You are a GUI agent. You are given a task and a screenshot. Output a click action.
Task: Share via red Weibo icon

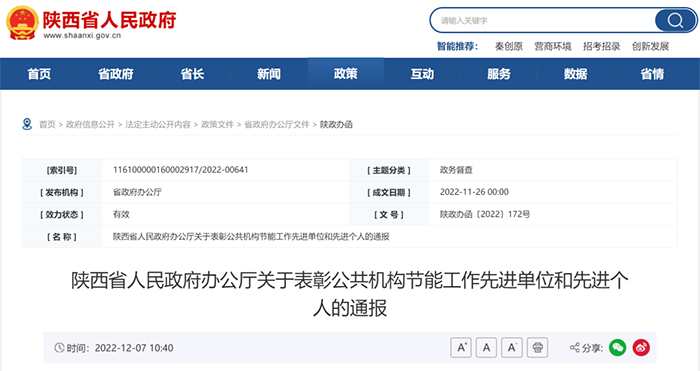click(641, 347)
